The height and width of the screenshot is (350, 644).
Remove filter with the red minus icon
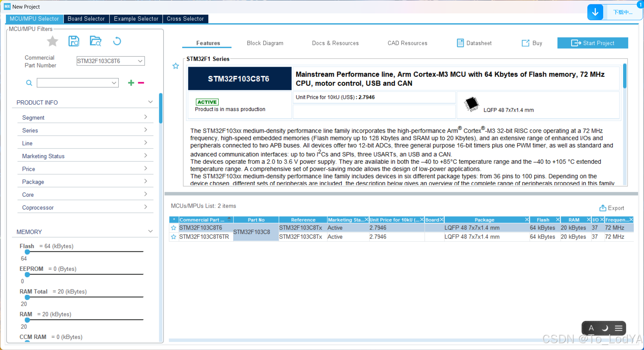point(141,83)
